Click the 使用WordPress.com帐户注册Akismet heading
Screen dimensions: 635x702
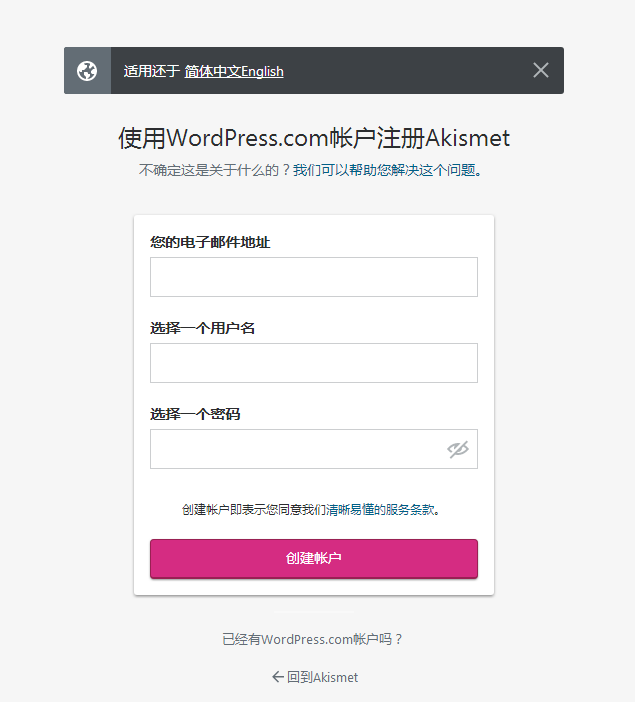[x=314, y=138]
